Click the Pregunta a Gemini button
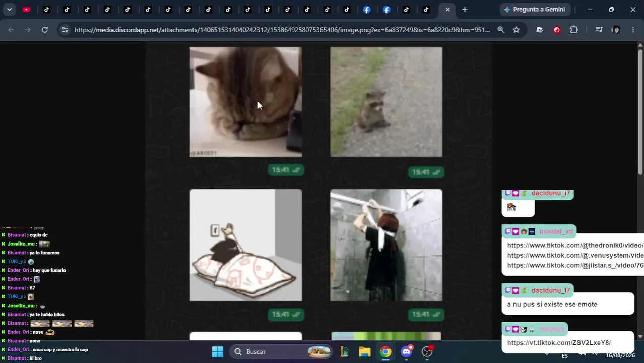Screen dimensions: 644x363 [x=535, y=9]
